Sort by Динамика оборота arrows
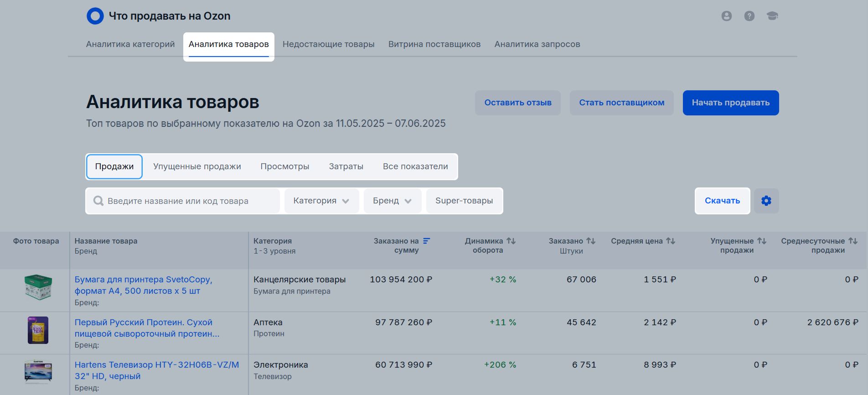 click(511, 241)
